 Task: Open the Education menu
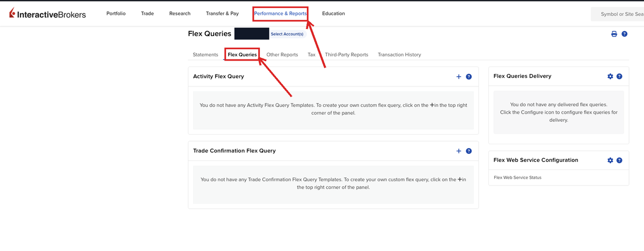pyautogui.click(x=334, y=13)
